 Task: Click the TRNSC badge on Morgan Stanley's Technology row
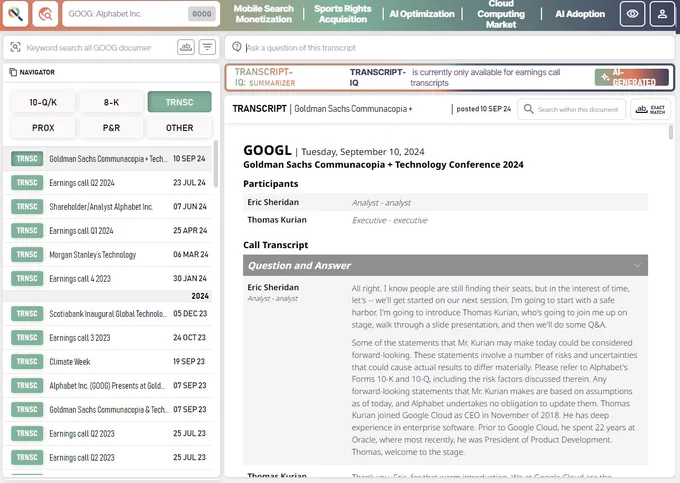tap(27, 255)
